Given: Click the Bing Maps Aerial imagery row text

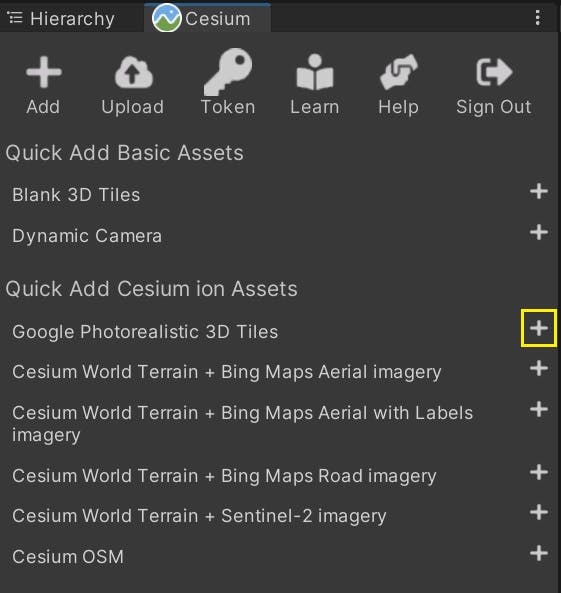Looking at the screenshot, I should point(227,372).
